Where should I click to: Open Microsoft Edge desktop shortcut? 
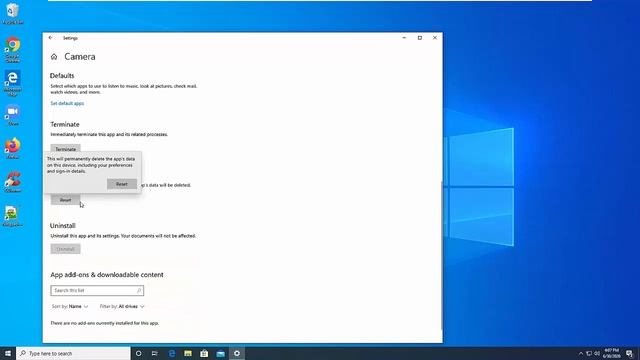click(13, 83)
